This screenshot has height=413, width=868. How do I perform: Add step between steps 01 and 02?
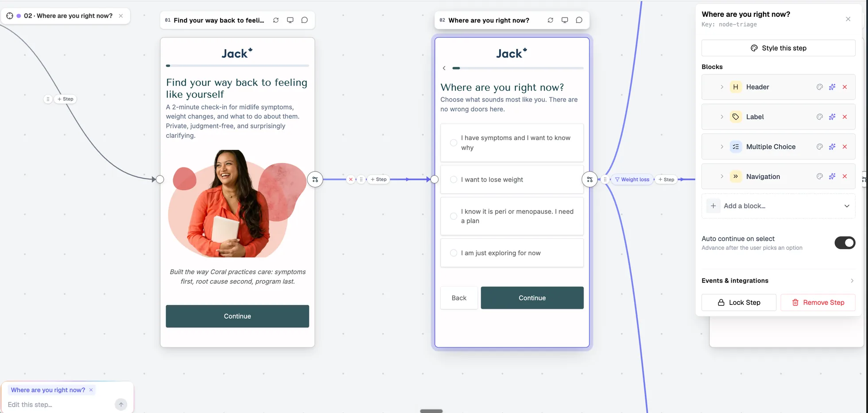tap(379, 179)
